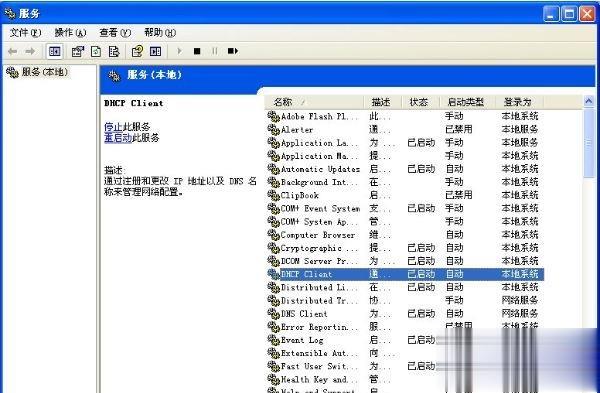Select the Event Log service name
This screenshot has height=393, width=600.
[302, 340]
